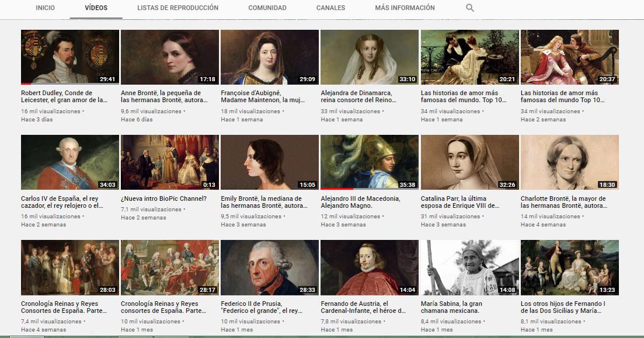
Task: Click the Alejandro Magno watch progress bar
Action: click(369, 189)
